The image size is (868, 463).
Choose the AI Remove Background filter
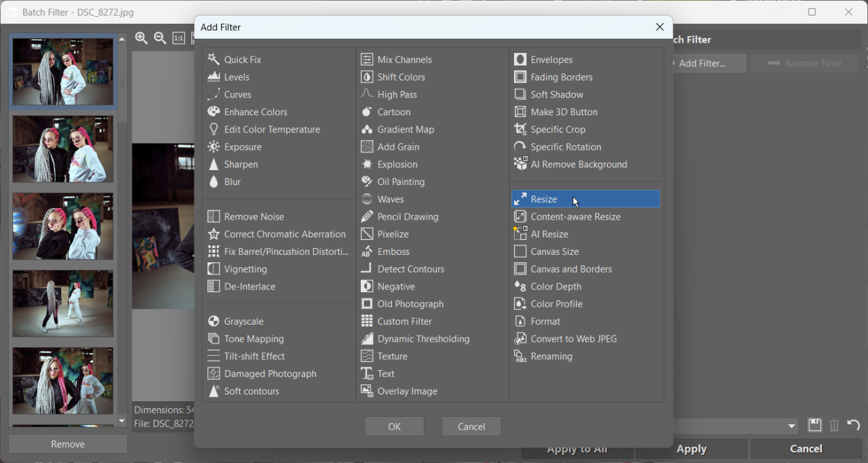(578, 165)
